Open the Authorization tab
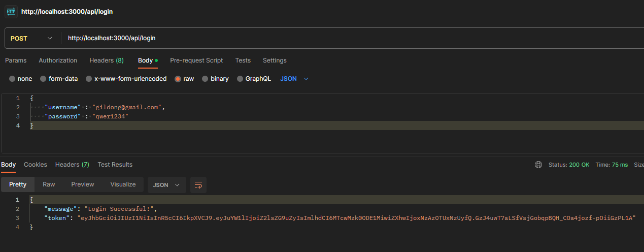This screenshot has width=644, height=252. coord(58,60)
